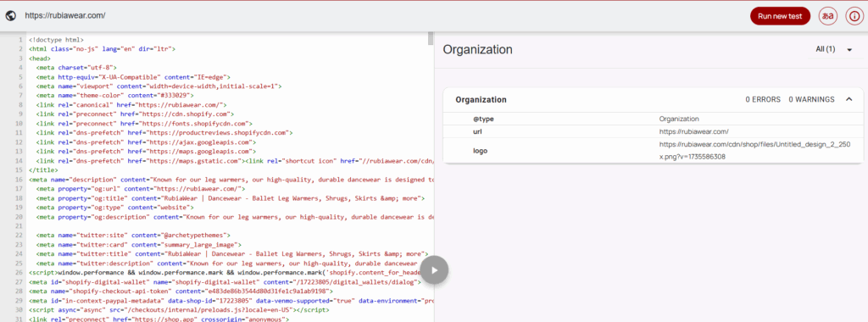The height and width of the screenshot is (322, 868).
Task: Click the in-context-paypal-metadata code line
Action: pos(231,301)
